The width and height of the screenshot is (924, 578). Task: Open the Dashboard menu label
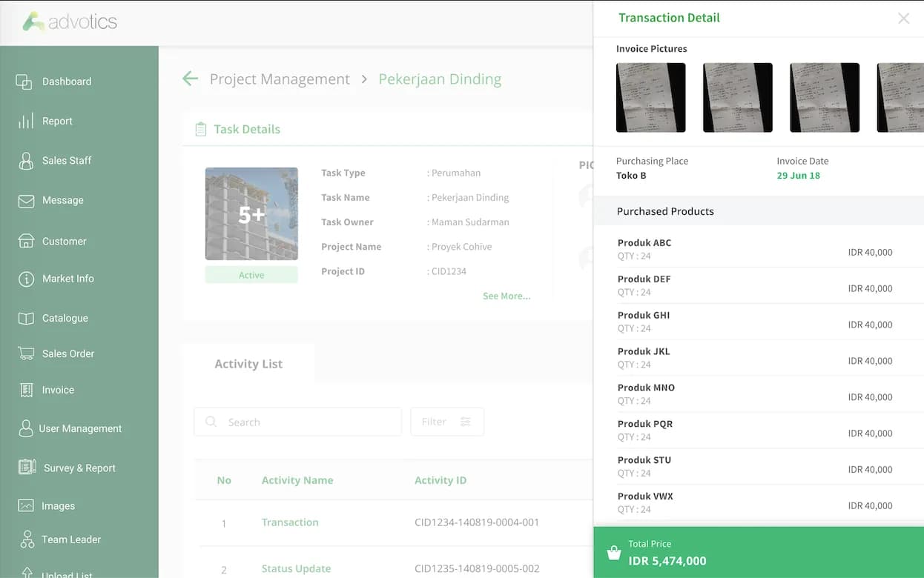coord(67,82)
